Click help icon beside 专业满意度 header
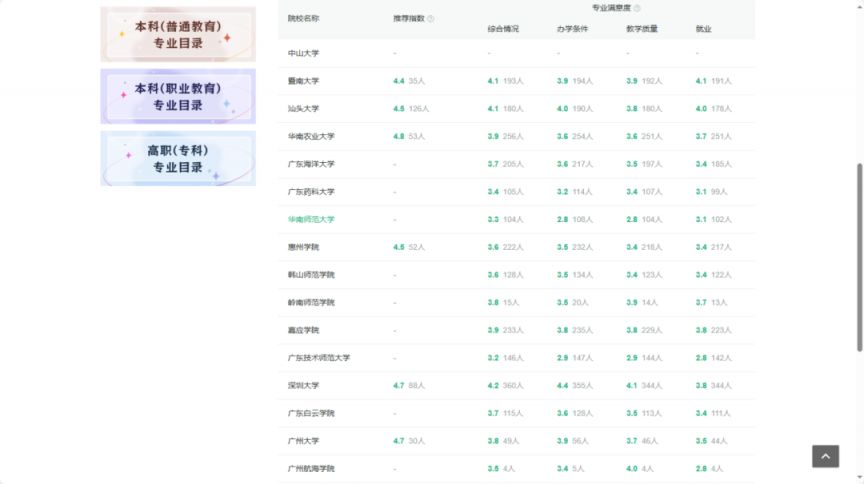 [x=637, y=8]
